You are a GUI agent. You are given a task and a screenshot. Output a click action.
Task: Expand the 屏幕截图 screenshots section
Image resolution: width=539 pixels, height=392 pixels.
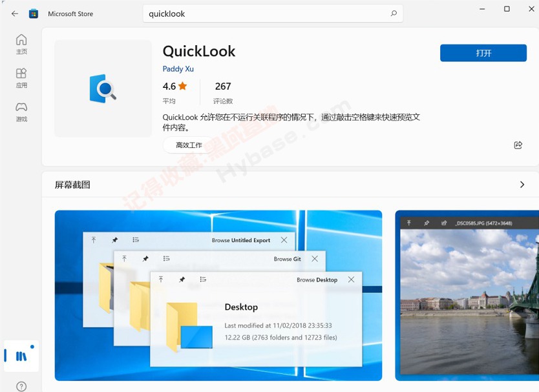522,185
